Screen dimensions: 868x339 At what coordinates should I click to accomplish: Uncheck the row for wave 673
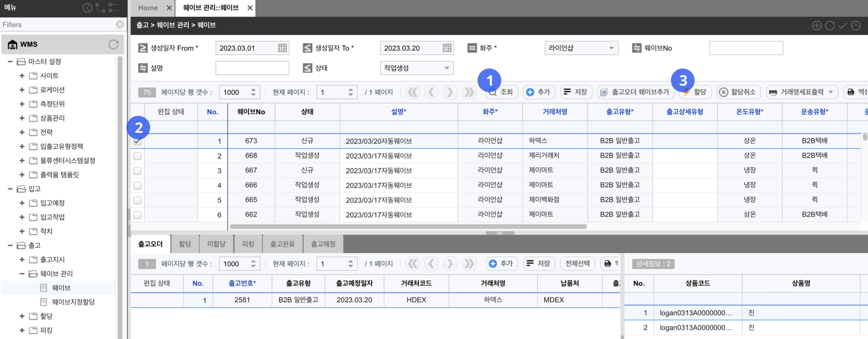tap(138, 141)
